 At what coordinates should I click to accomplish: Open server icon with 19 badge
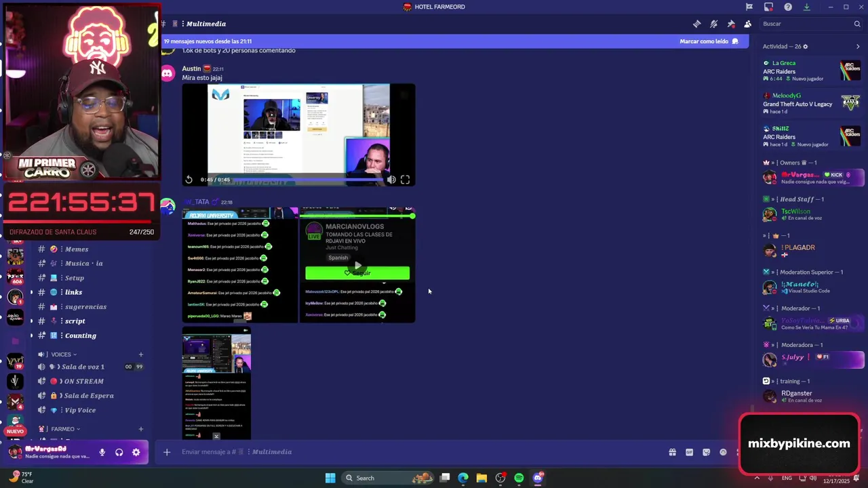15,360
